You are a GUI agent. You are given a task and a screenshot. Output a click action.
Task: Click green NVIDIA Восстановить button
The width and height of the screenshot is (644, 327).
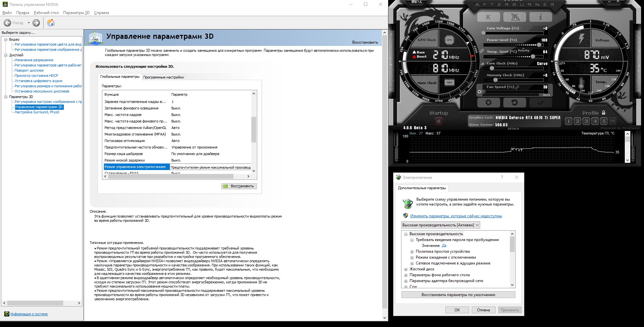coord(239,186)
